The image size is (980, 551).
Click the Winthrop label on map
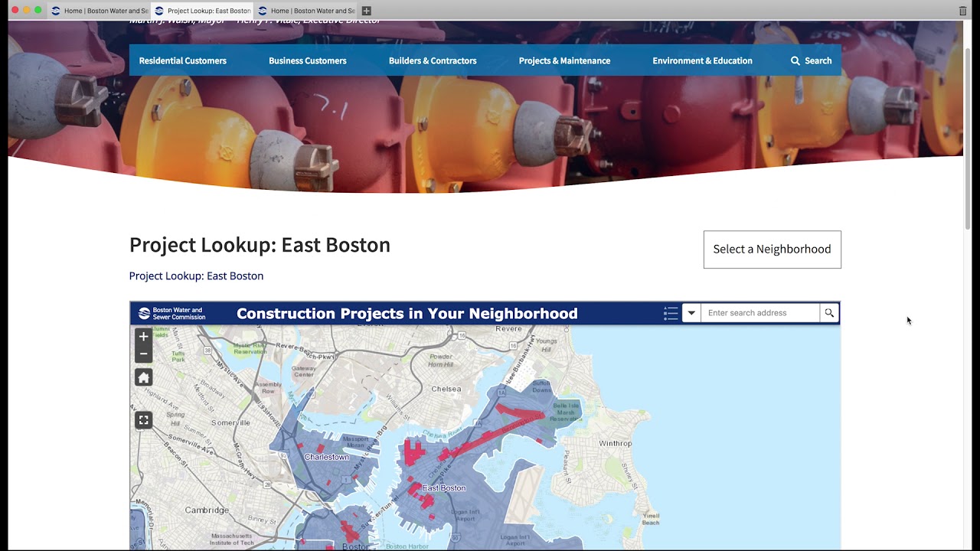[x=616, y=443]
